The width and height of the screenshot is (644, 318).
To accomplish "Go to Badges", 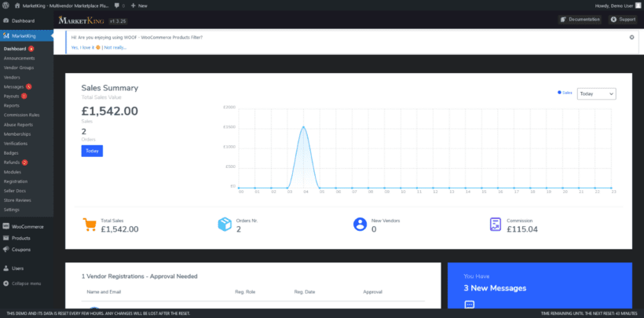I will pos(11,153).
